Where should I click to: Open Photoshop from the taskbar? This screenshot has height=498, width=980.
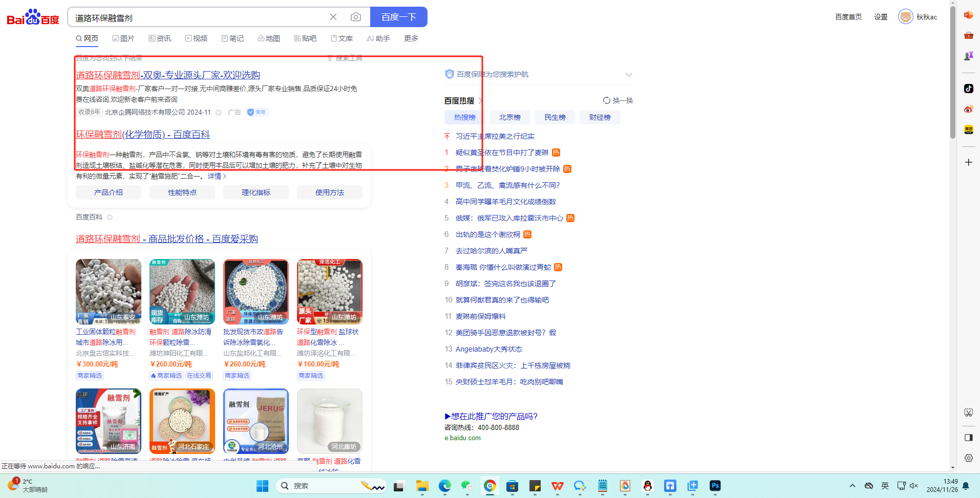[715, 486]
